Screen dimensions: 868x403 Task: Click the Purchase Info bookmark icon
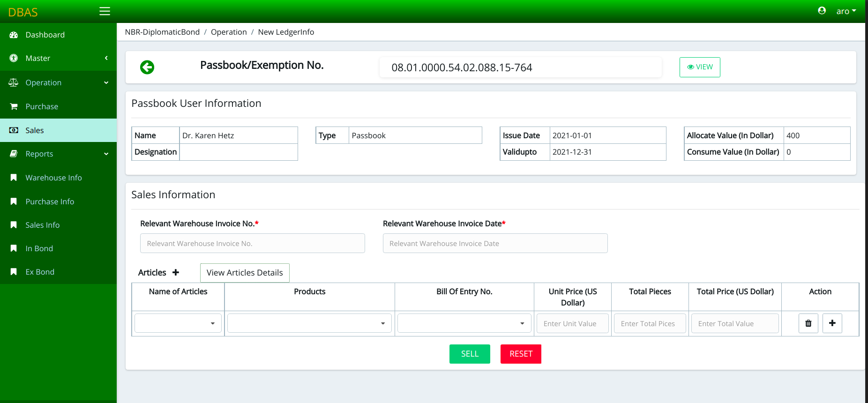point(14,201)
